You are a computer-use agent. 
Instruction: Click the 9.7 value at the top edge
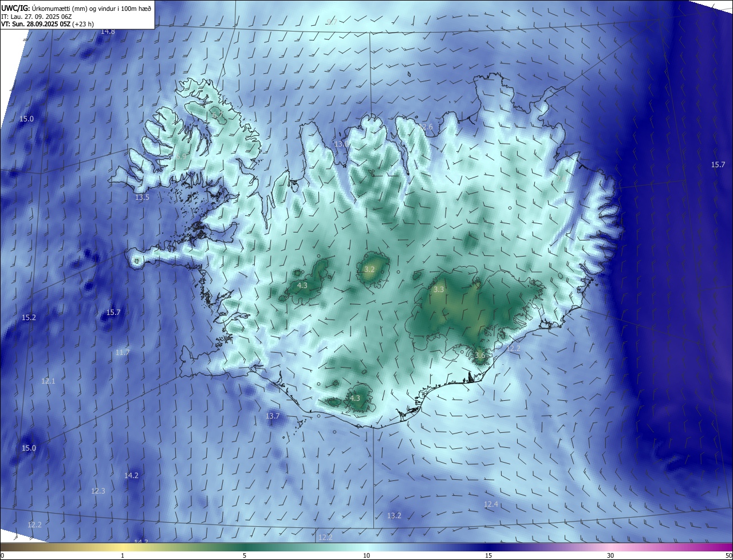[x=332, y=21]
